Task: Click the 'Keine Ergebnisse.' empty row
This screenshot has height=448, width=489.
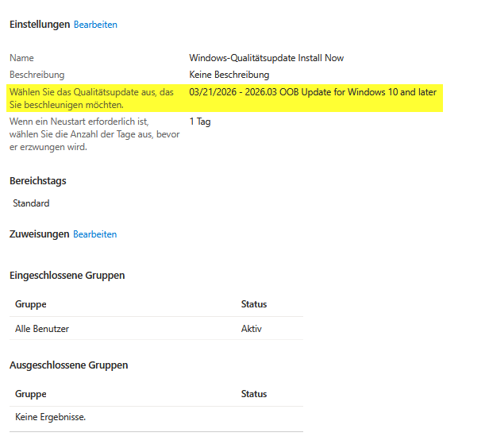Action: (x=50, y=416)
